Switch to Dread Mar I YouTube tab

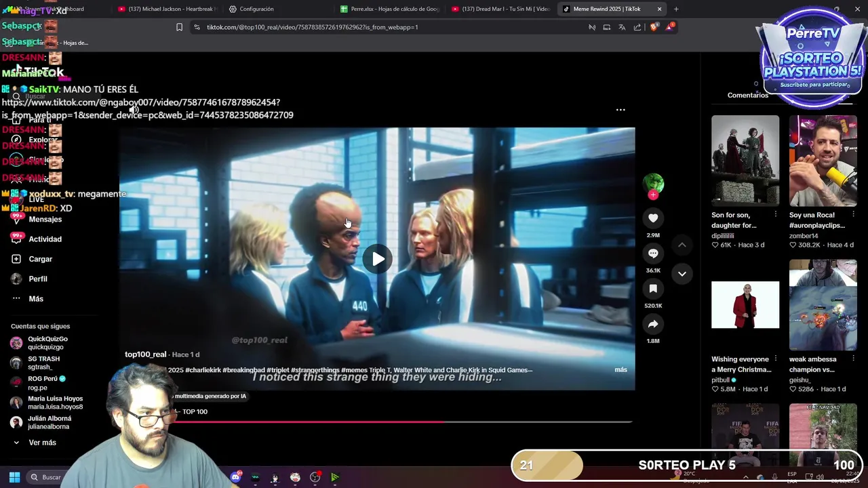pos(501,9)
